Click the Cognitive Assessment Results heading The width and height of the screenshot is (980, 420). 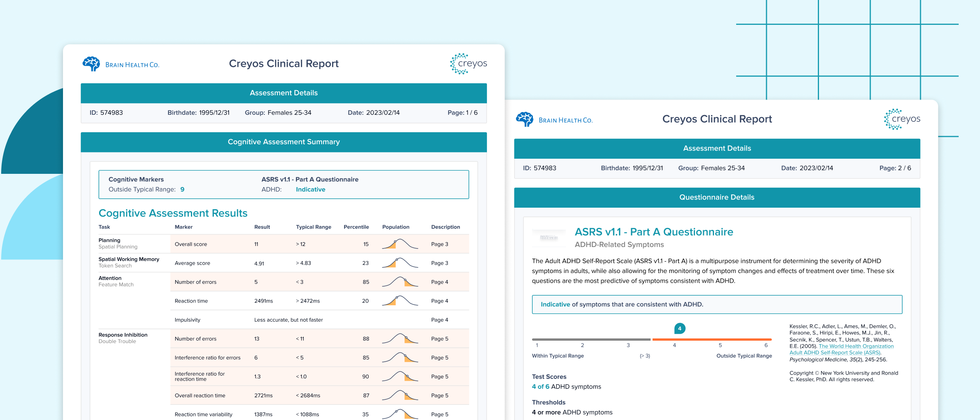(173, 213)
